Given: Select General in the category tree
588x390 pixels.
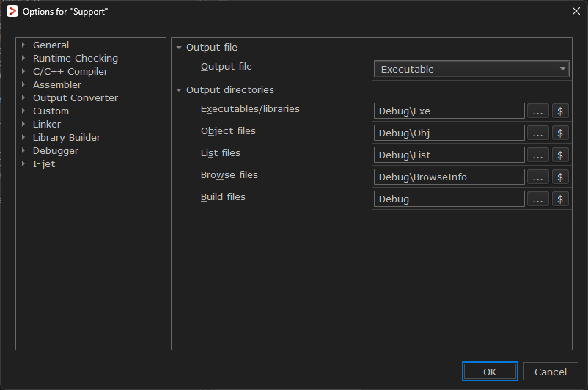Looking at the screenshot, I should point(51,45).
